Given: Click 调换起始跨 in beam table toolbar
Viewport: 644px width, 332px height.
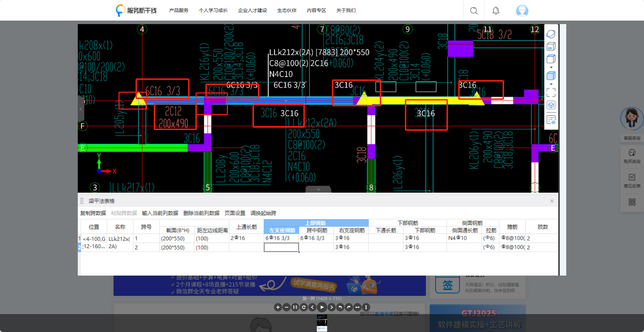Looking at the screenshot, I should click(x=264, y=213).
